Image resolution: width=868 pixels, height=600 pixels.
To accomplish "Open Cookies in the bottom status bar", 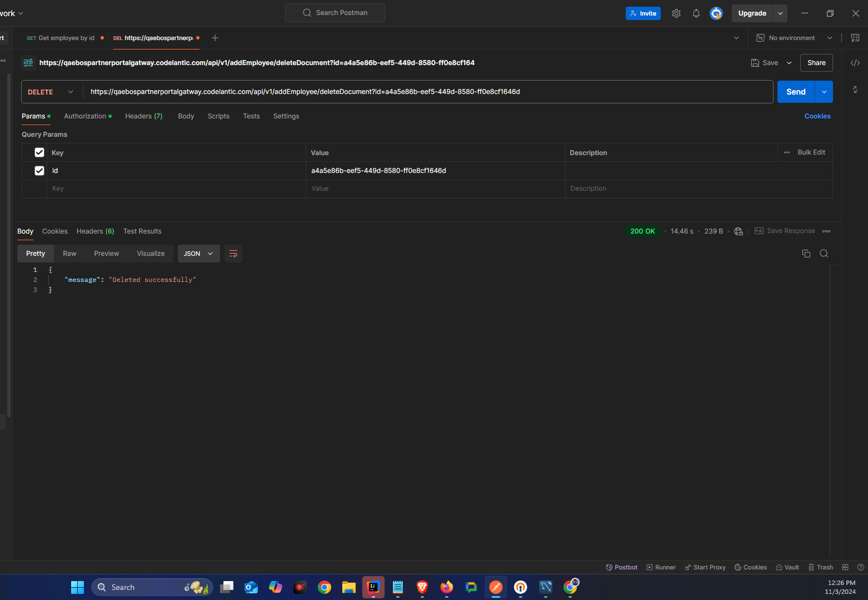I will [x=751, y=567].
